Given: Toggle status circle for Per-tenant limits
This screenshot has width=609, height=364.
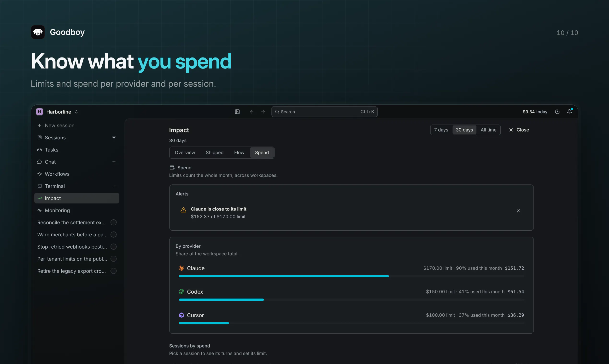Looking at the screenshot, I should [x=113, y=259].
